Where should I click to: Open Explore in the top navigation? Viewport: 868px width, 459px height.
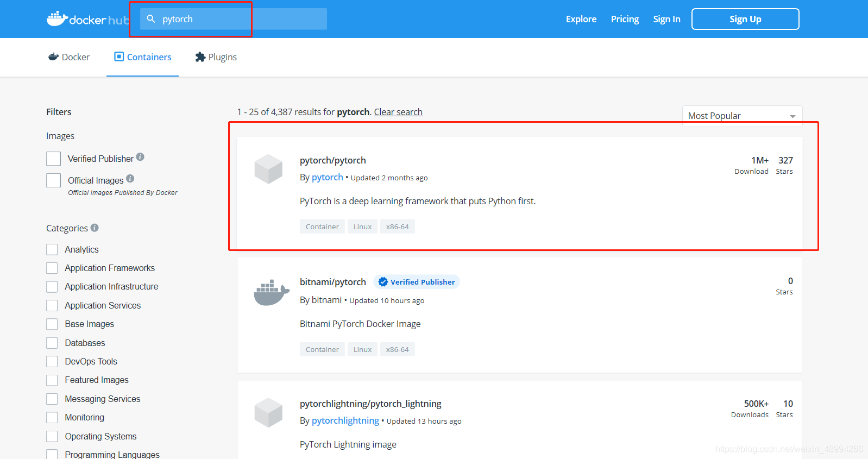581,19
